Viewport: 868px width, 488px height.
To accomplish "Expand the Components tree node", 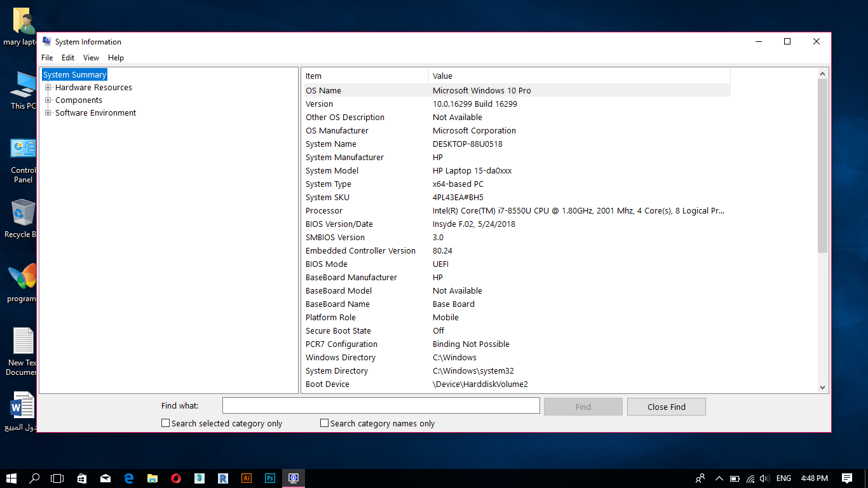I will (48, 100).
